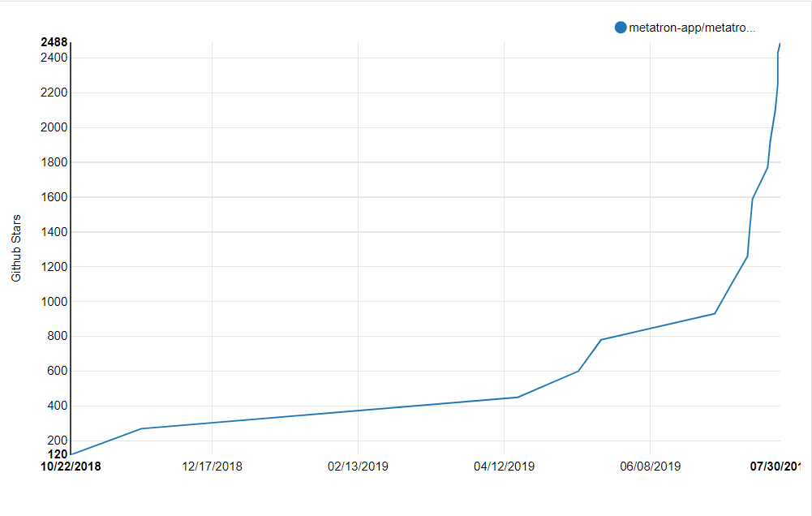Screen dimensions: 812x516
Task: Click the 2488 maximum value label
Action: [x=54, y=42]
